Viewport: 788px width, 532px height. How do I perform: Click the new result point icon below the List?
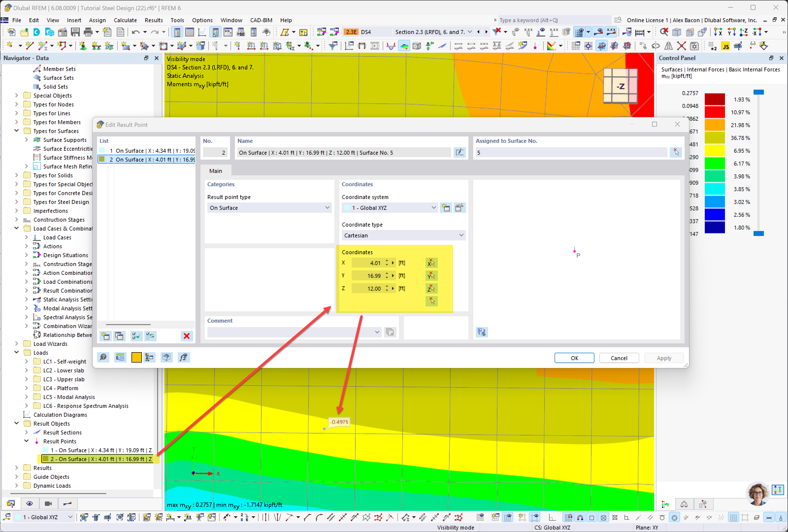point(105,336)
